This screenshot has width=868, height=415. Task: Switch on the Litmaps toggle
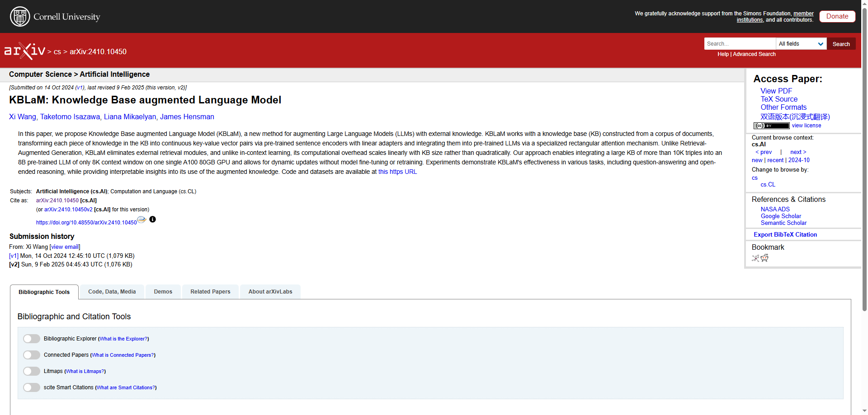[32, 371]
